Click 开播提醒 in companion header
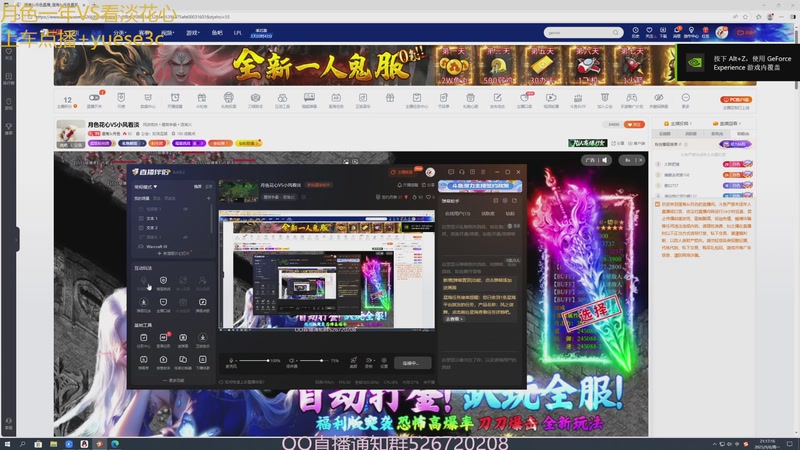 pyautogui.click(x=407, y=185)
